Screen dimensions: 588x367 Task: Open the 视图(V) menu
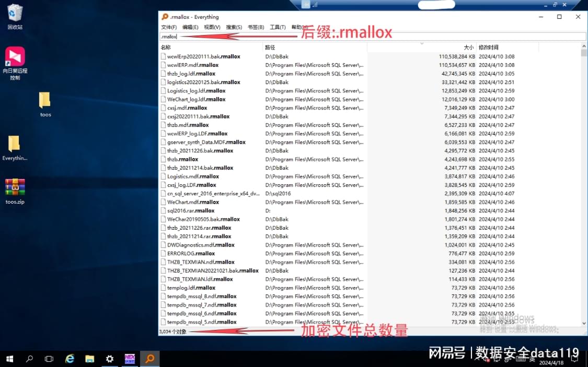coord(212,27)
